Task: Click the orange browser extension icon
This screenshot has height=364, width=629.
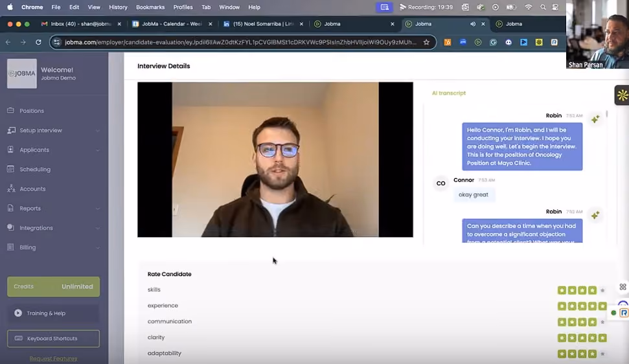Action: tap(448, 42)
